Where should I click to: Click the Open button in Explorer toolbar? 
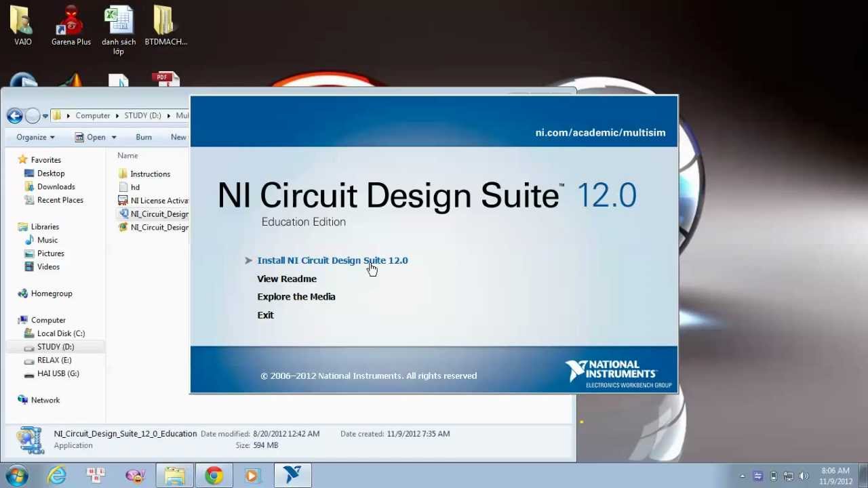[x=91, y=137]
